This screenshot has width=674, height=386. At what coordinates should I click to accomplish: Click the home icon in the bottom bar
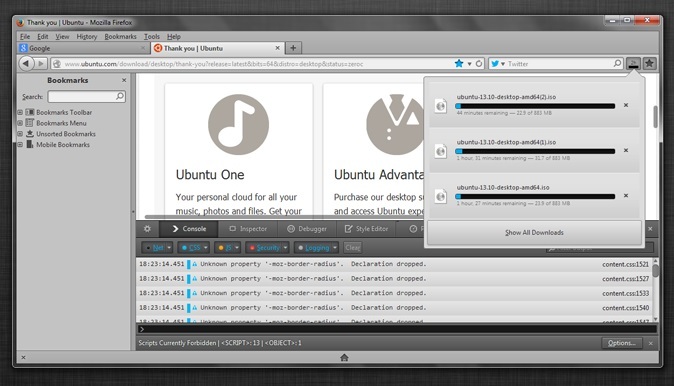pyautogui.click(x=344, y=357)
